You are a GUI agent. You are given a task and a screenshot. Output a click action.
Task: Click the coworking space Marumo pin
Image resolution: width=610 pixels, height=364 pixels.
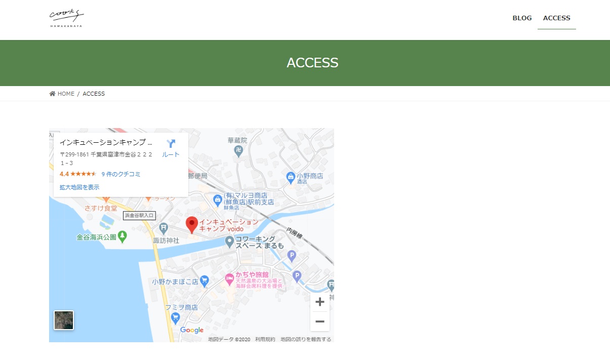229,242
